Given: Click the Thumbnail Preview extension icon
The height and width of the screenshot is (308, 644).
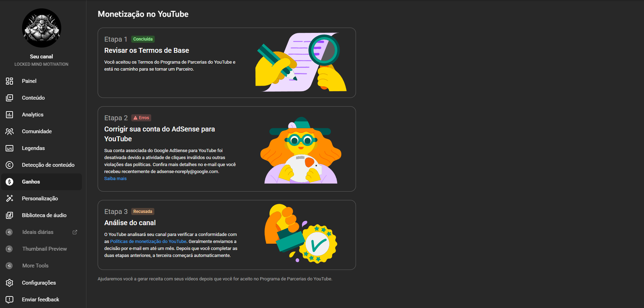Looking at the screenshot, I should click(9, 249).
